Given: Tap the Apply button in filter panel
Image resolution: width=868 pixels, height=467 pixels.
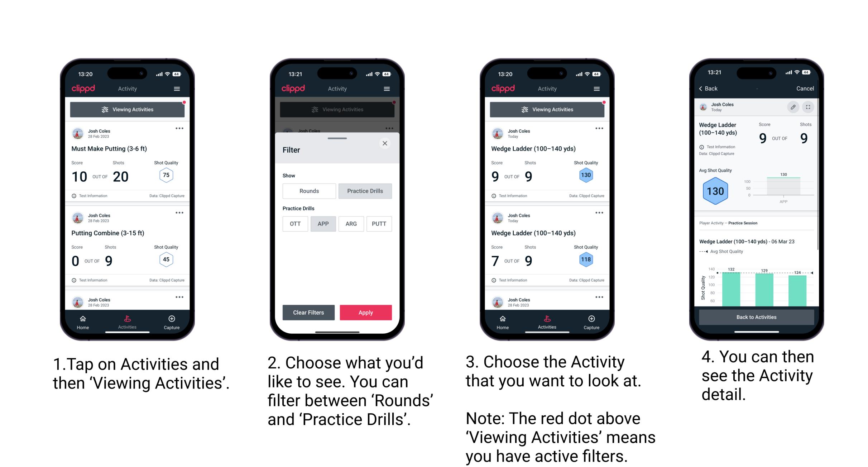Looking at the screenshot, I should [366, 312].
